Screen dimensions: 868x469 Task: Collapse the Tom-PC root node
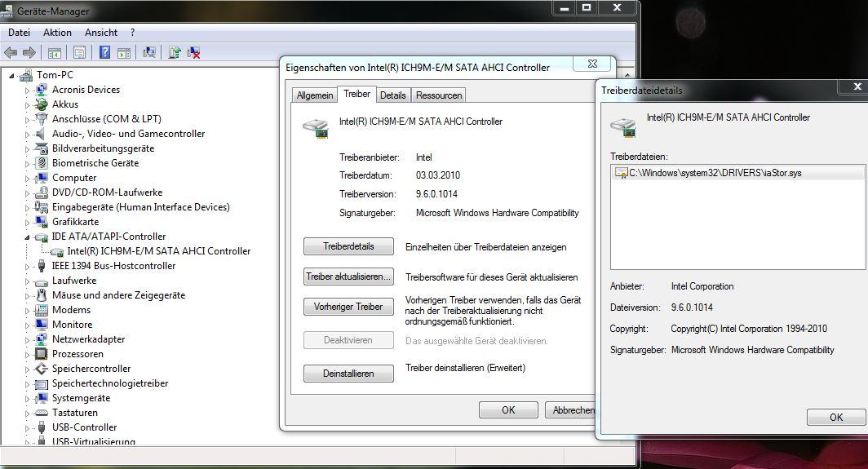point(11,76)
